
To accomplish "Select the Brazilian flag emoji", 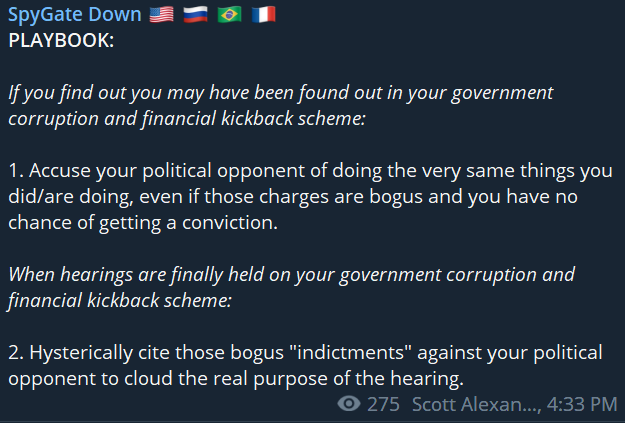I will coord(229,15).
